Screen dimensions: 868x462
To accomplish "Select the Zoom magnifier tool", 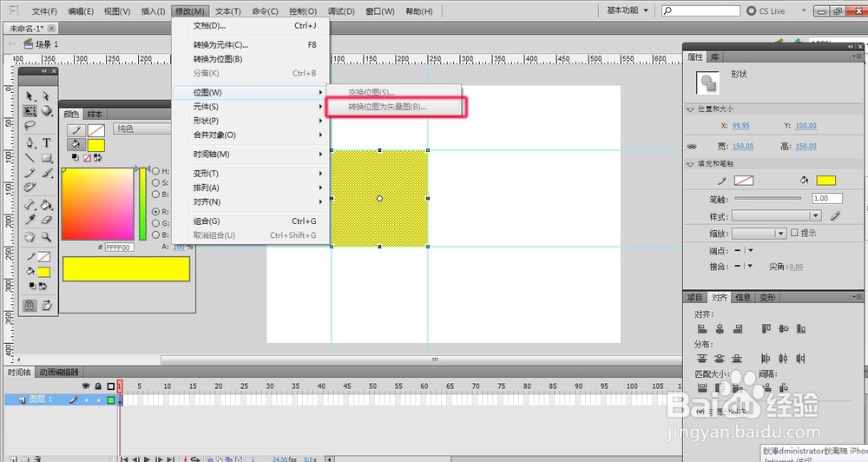I will (47, 237).
